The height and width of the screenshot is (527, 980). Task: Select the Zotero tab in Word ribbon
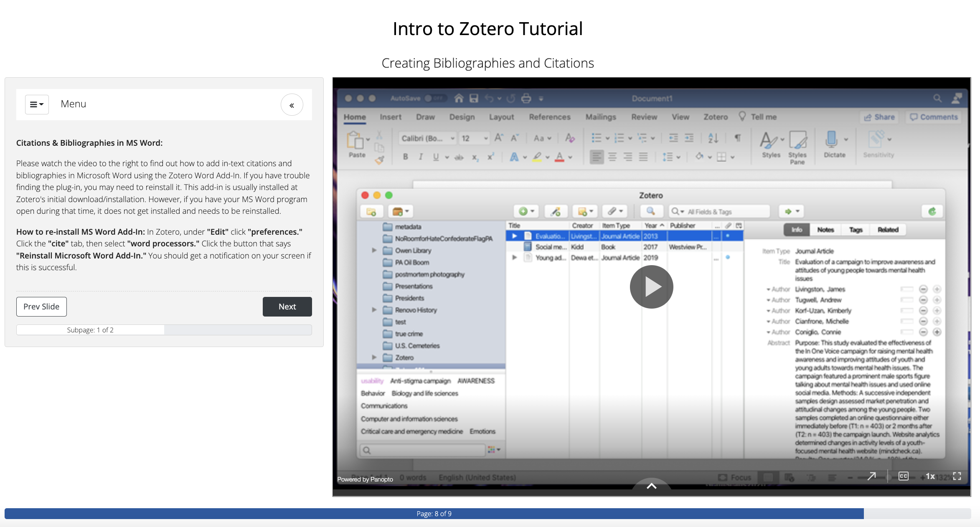click(715, 117)
